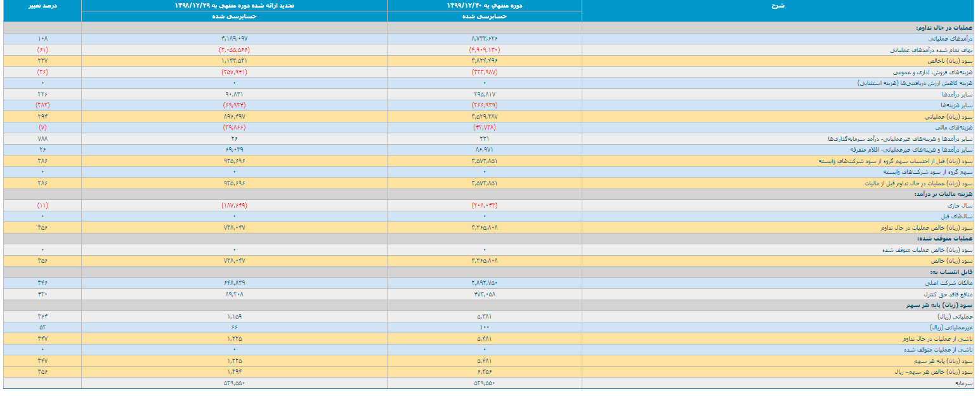Click percent change '۱۰۸'
Viewport: 980px width, 396px height.
[42, 39]
